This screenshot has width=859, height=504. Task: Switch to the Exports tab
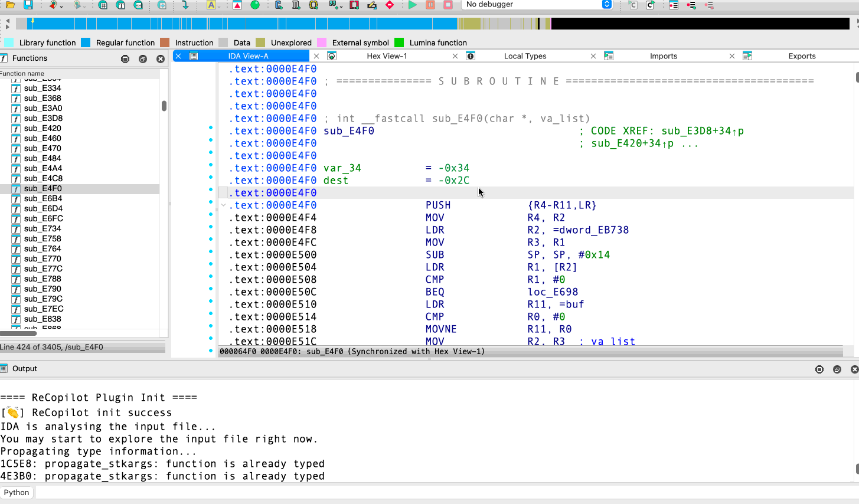(x=802, y=56)
